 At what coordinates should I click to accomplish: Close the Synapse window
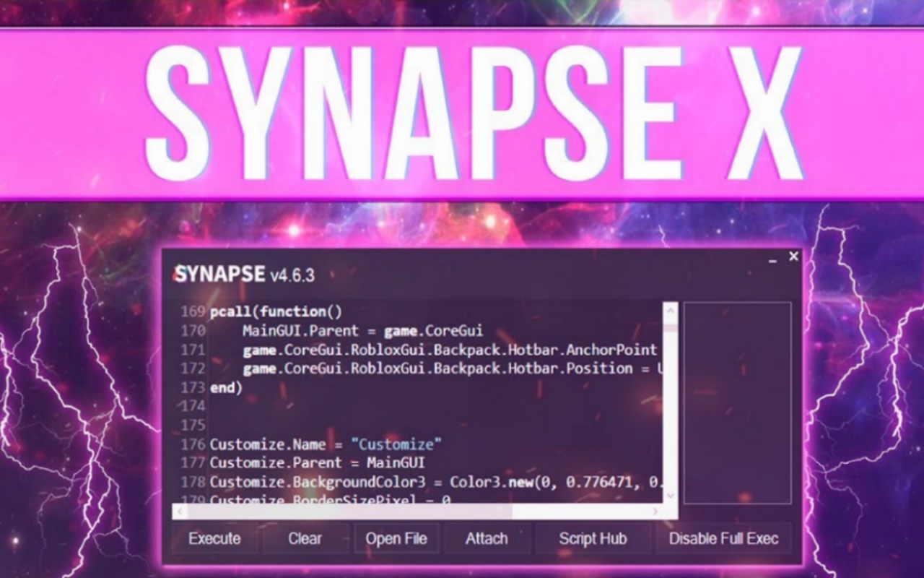click(794, 256)
